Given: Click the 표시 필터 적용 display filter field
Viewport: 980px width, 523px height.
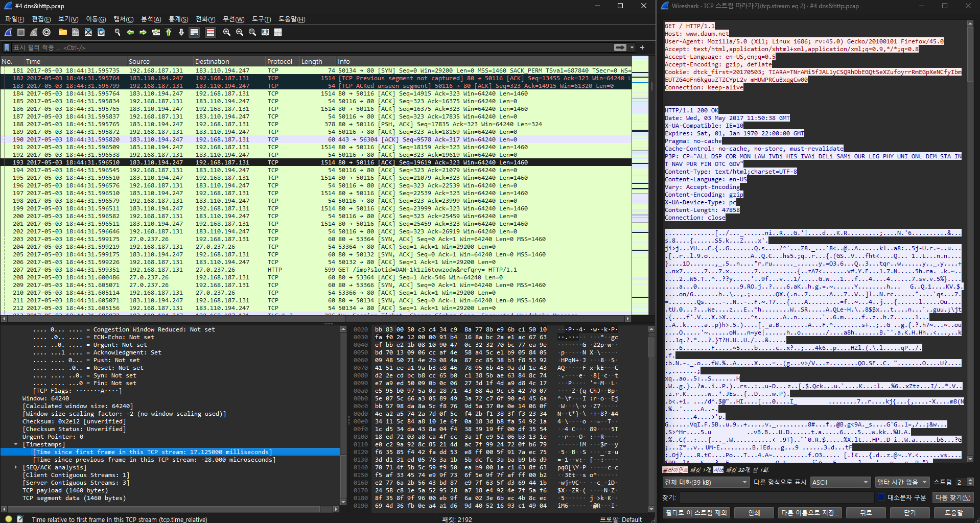Looking at the screenshot, I should tap(307, 47).
